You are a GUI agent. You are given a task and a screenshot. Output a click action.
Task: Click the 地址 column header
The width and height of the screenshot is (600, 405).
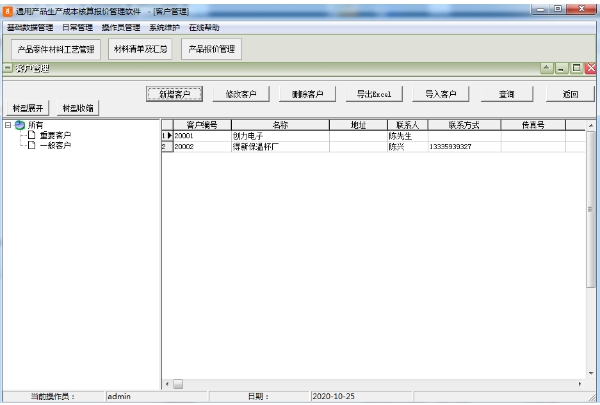point(358,125)
